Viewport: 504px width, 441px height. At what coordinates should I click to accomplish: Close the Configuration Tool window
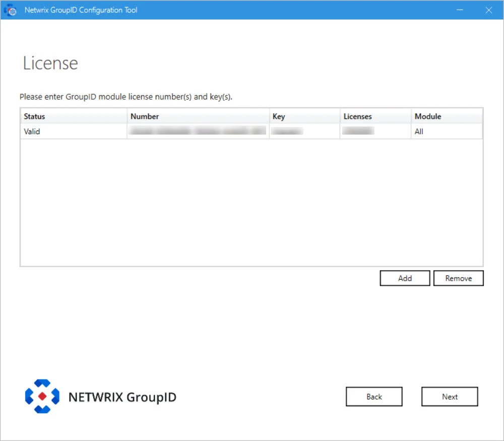point(489,10)
